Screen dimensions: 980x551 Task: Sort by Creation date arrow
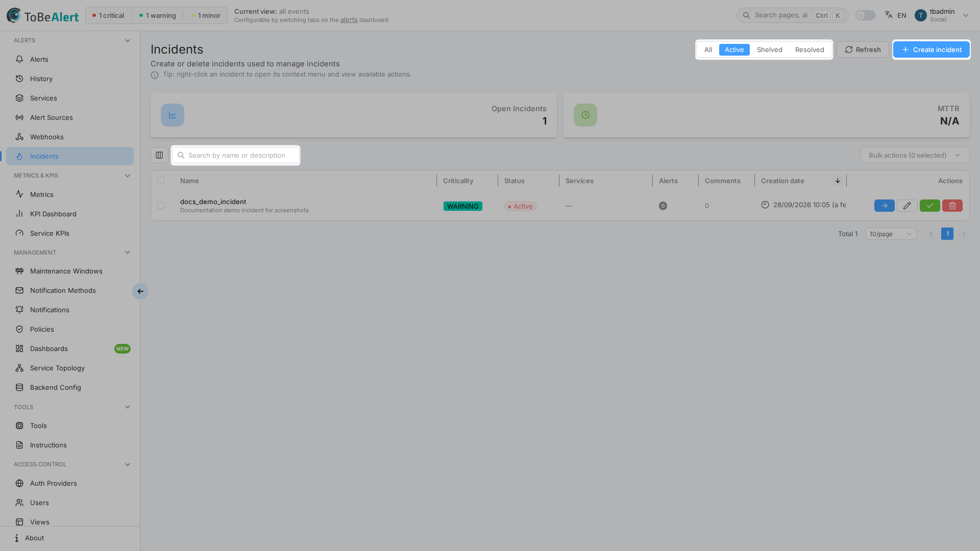(838, 181)
